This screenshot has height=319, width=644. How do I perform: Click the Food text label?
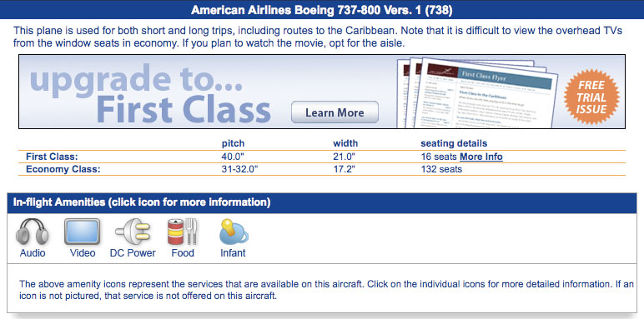[x=183, y=253]
